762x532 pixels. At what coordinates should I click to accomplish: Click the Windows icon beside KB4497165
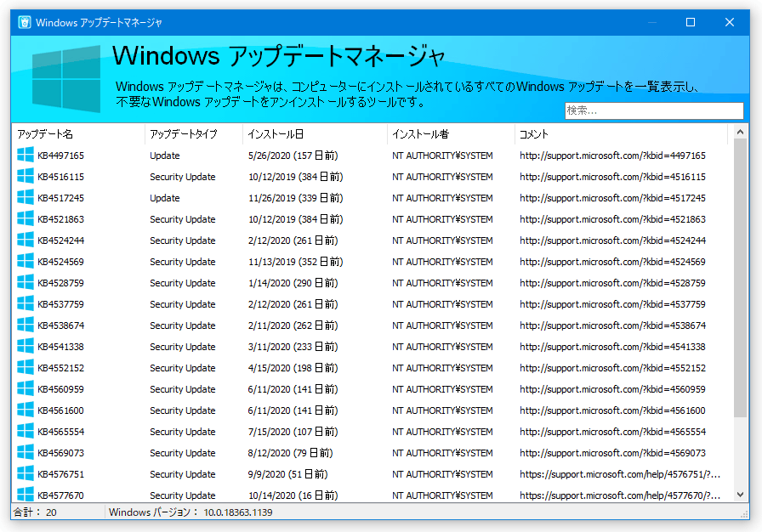point(26,155)
